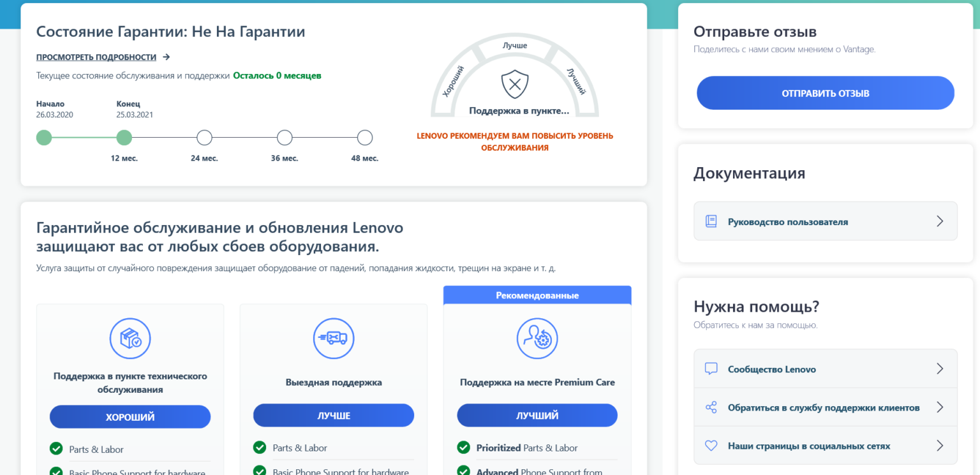Click green check beside Parts & Labor under ХОРОШИЙ
980x475 pixels.
point(56,448)
